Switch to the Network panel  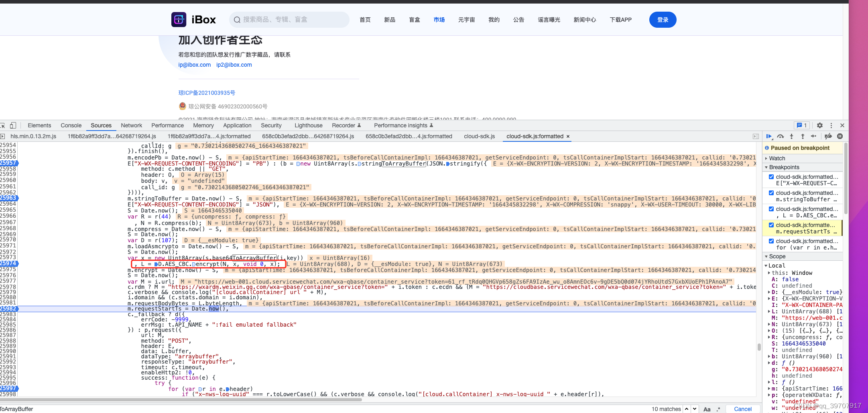(132, 125)
